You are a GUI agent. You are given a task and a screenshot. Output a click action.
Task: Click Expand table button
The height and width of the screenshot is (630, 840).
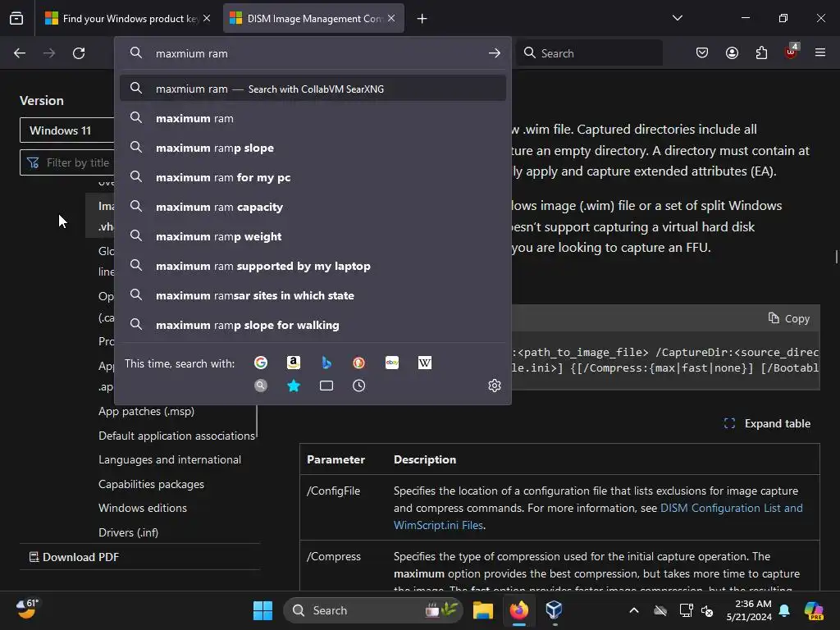767,423
